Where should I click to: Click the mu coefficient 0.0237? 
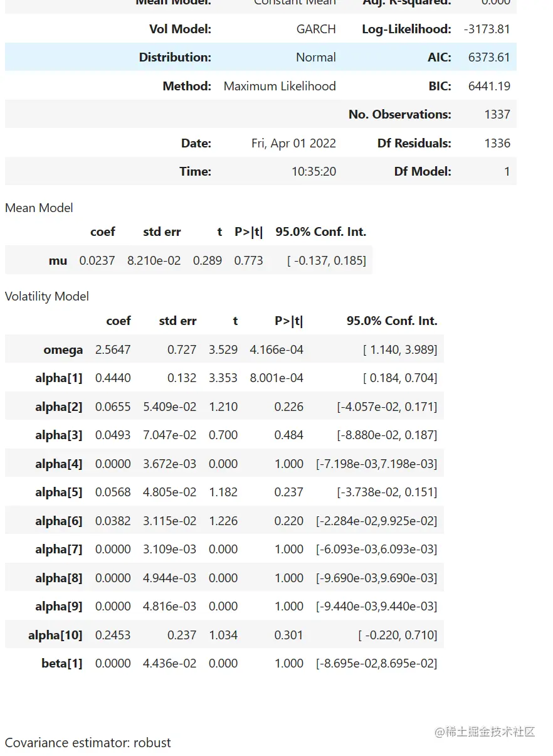97,260
